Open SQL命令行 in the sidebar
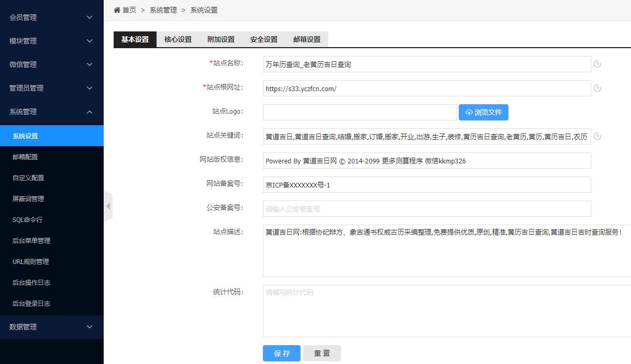Viewport: 631px width, 364px height. tap(28, 220)
